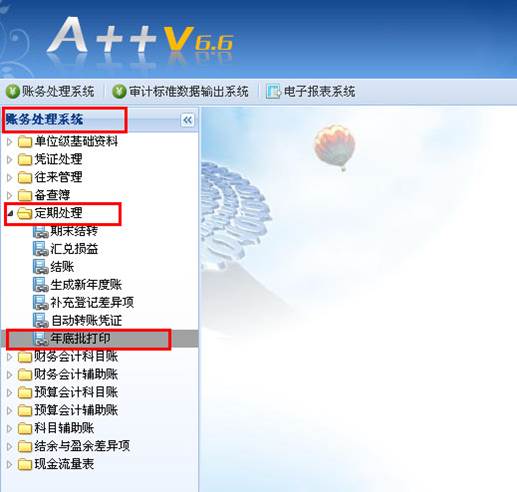Viewport: 517px width, 492px height.
Task: Open the 账务处理系统 toolbar icon
Action: pyautogui.click(x=13, y=91)
